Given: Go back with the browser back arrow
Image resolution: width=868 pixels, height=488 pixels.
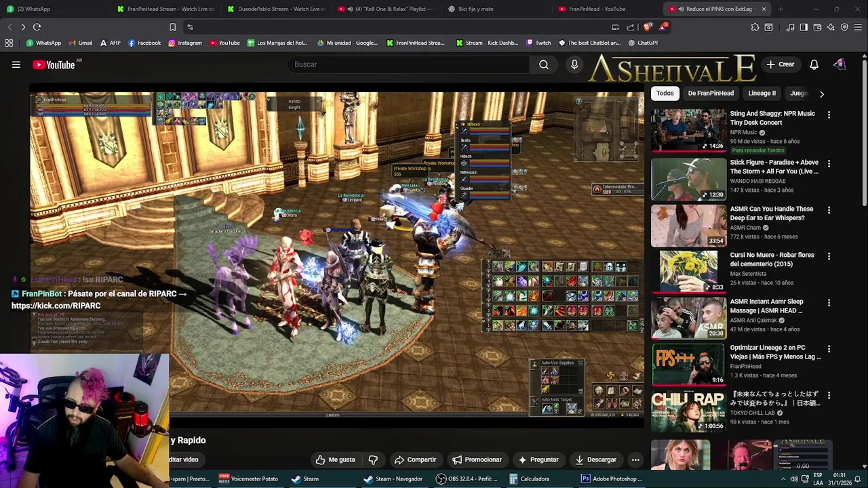Looking at the screenshot, I should pos(9,27).
